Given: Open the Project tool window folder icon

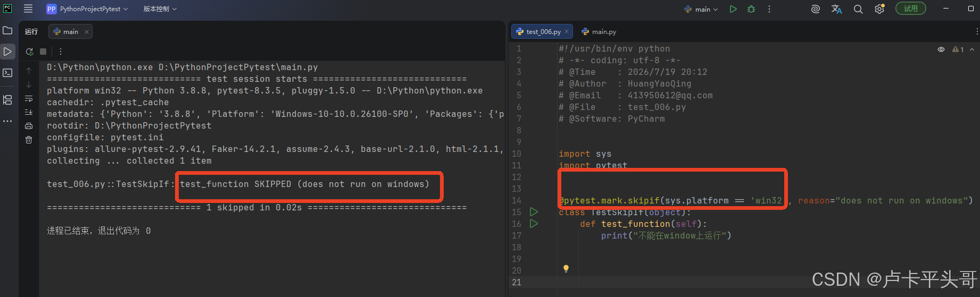Looking at the screenshot, I should tap(7, 30).
